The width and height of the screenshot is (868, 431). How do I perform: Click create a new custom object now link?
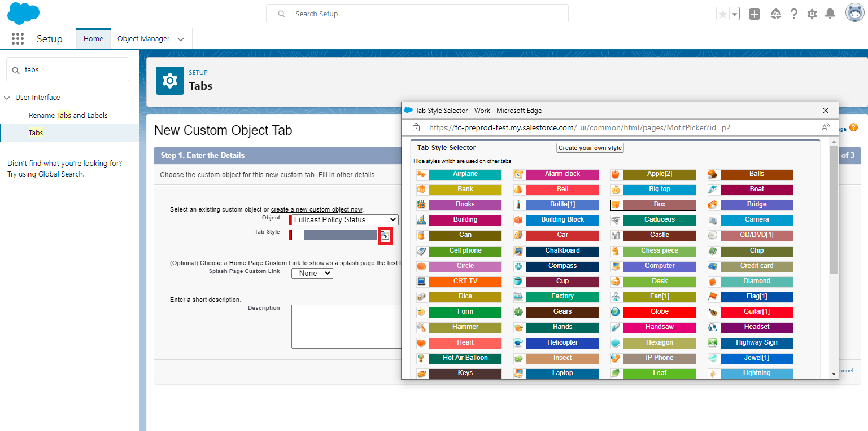click(x=317, y=209)
